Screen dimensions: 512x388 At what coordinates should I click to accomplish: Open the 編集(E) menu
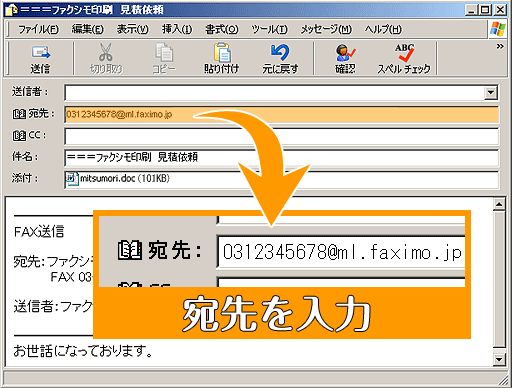(88, 29)
